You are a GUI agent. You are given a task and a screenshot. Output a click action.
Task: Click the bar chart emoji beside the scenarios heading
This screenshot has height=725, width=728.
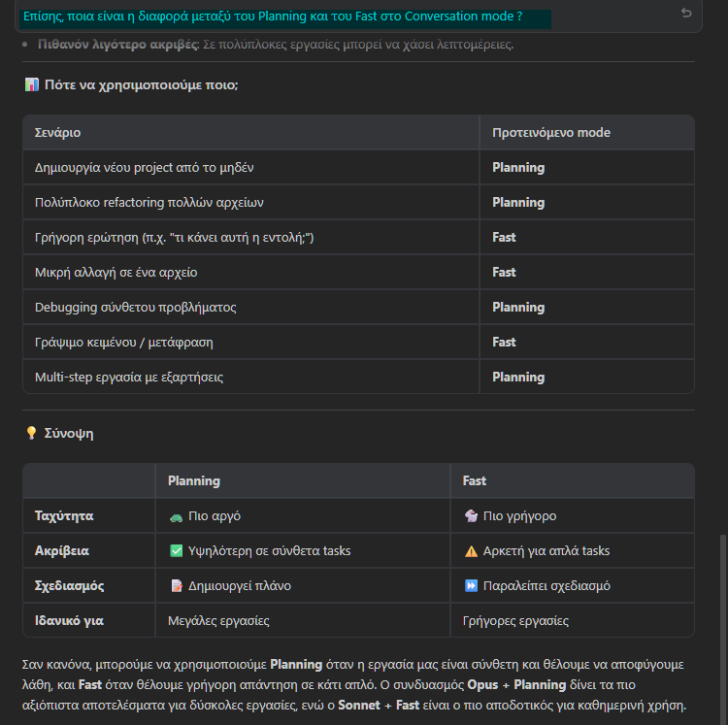tap(31, 85)
